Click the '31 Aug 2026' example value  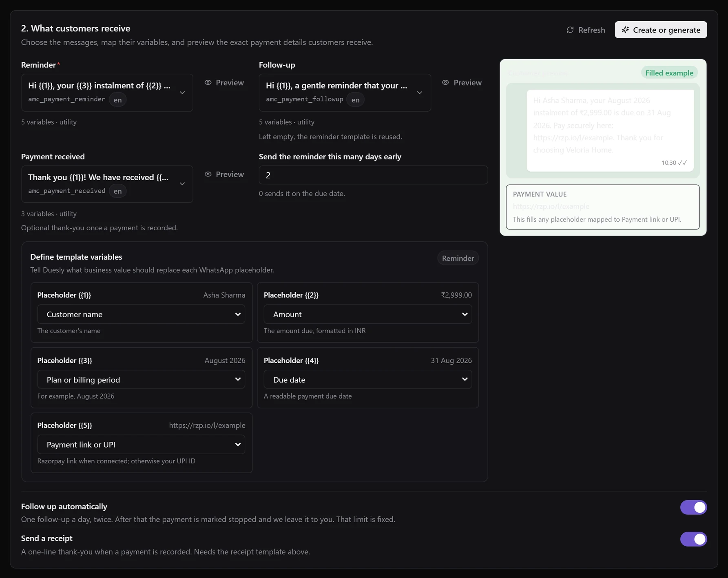pos(451,360)
